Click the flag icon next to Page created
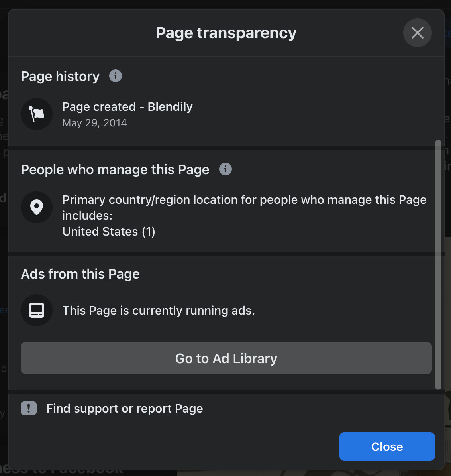 pos(37,114)
